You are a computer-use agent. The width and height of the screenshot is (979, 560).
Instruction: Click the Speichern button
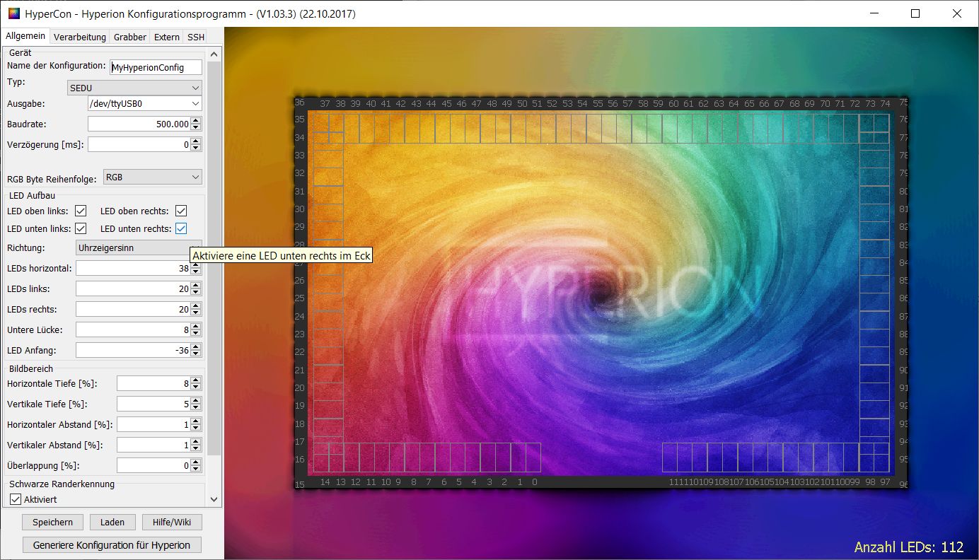coord(52,523)
